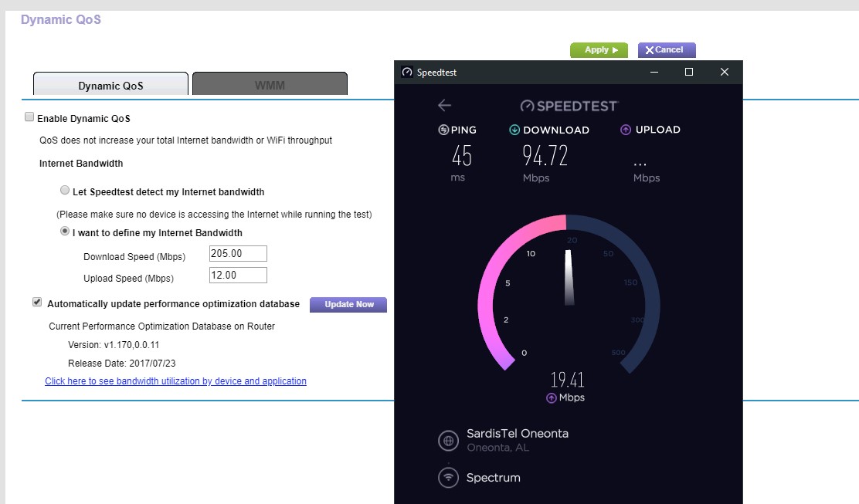Click the speed gauge needle
The image size is (859, 504).
(x=569, y=277)
